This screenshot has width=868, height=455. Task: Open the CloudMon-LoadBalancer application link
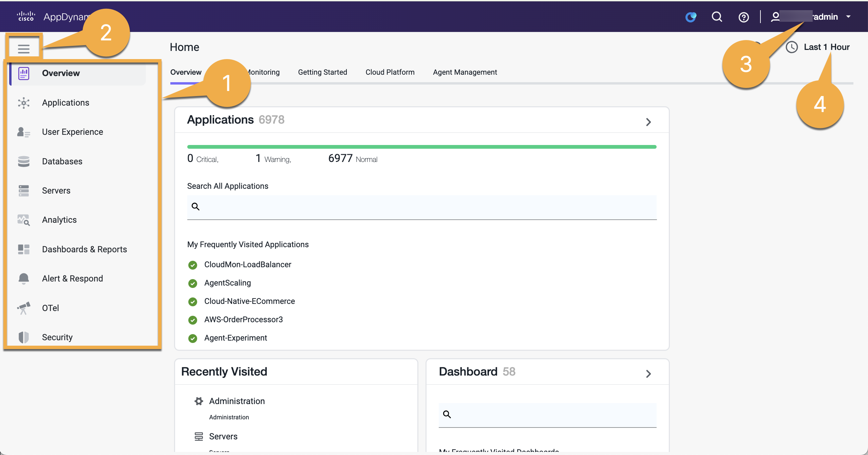pos(247,265)
